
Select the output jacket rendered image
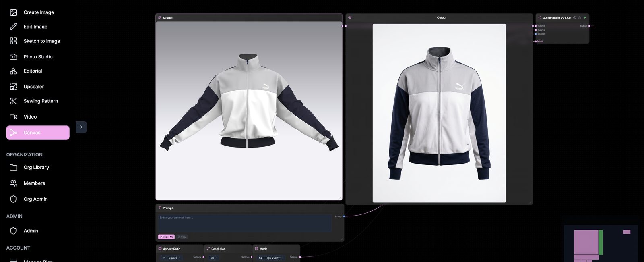coord(439,113)
